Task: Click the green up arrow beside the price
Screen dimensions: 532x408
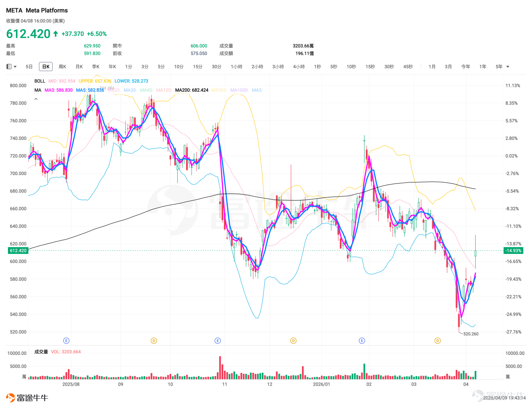Action: (56, 34)
